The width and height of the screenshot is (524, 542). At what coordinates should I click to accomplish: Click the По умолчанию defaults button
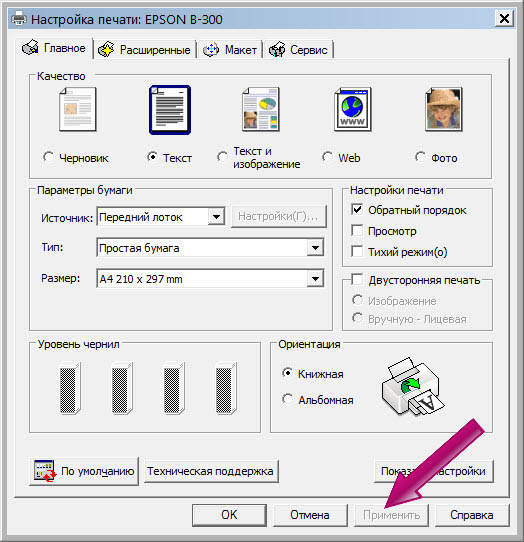coord(84,471)
